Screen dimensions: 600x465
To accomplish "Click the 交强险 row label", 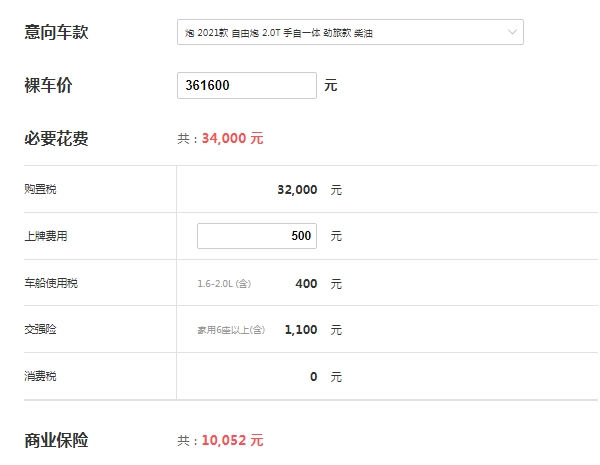I will [40, 329].
